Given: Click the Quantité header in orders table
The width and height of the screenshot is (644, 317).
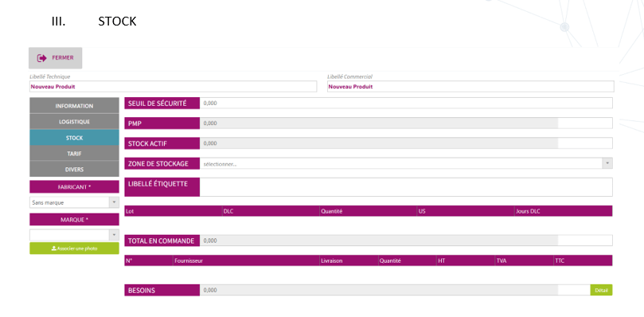Looking at the screenshot, I should pos(407,260).
